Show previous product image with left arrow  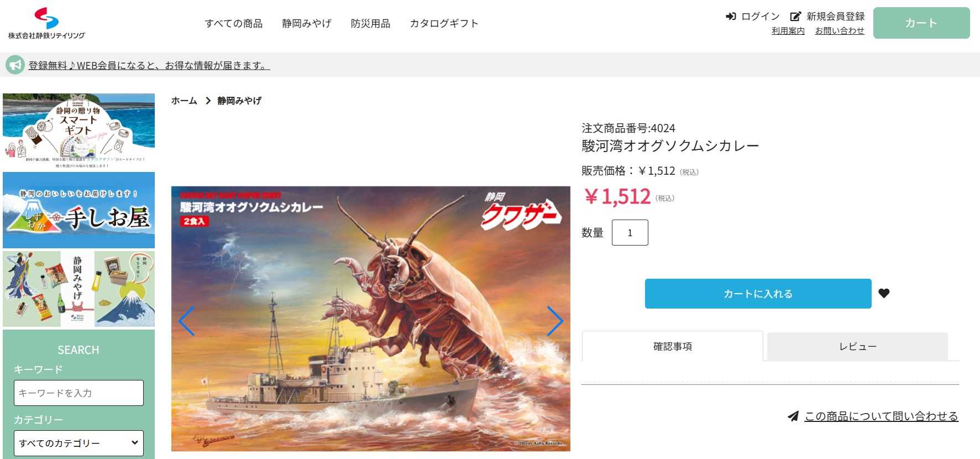[x=186, y=321]
